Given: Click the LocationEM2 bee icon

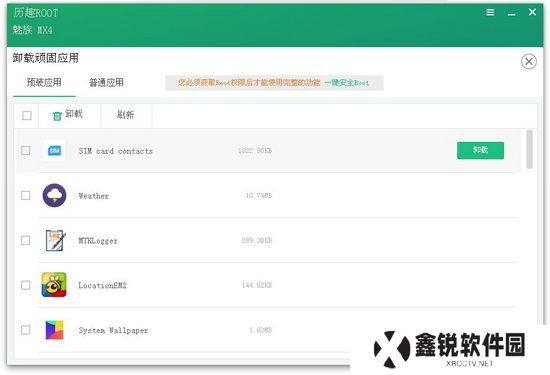Looking at the screenshot, I should (54, 285).
